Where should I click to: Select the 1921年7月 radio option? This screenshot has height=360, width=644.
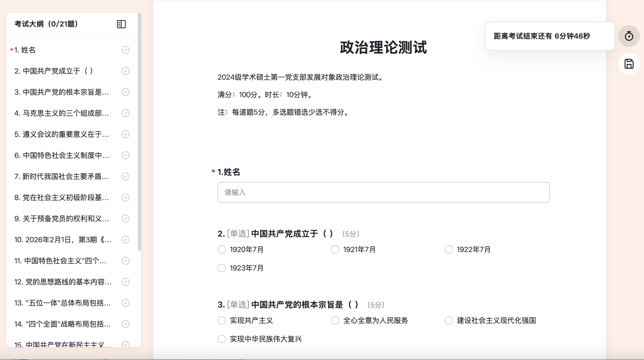point(335,249)
